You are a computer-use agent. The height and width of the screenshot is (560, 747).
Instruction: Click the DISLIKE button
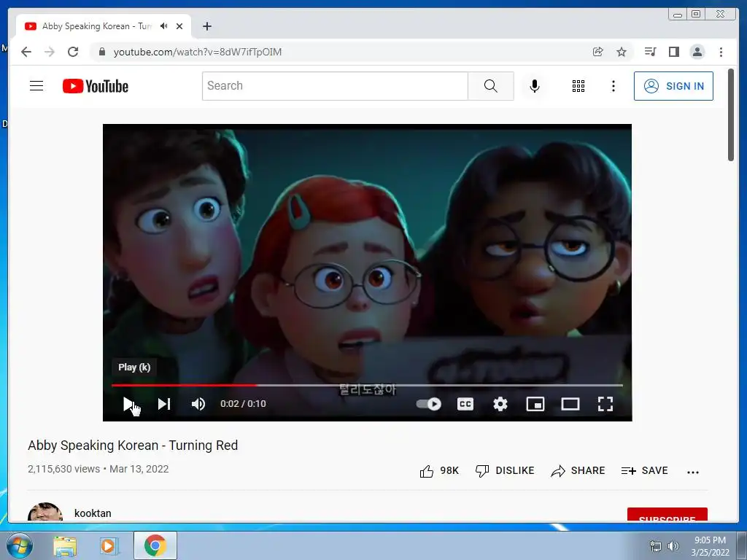coord(505,471)
